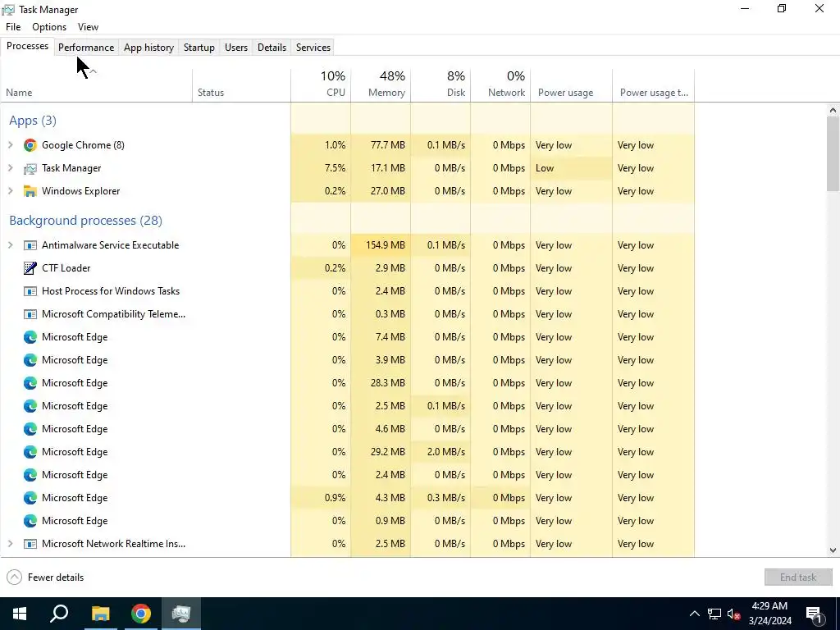Sort by the Network column header
The image size is (840, 630).
pos(501,85)
